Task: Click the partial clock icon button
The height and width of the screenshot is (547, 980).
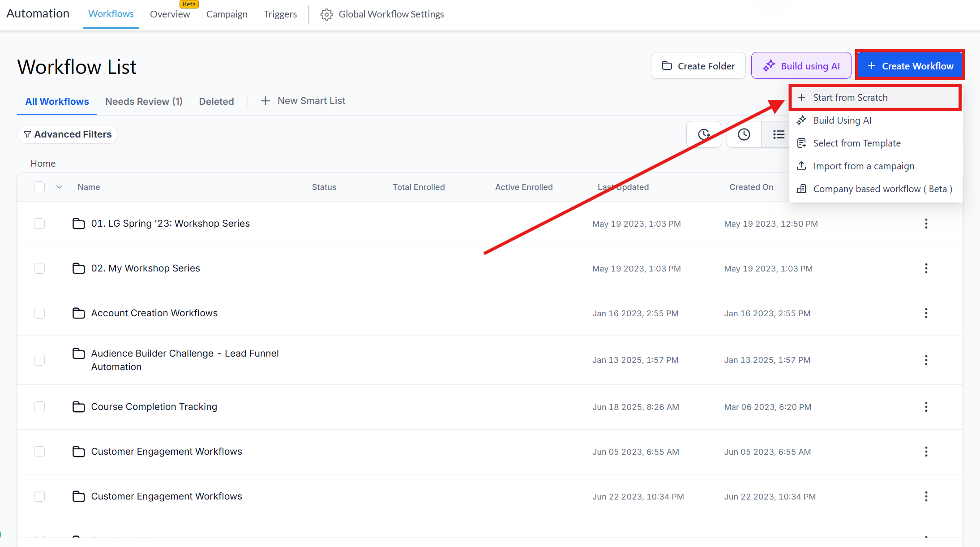Action: point(704,134)
